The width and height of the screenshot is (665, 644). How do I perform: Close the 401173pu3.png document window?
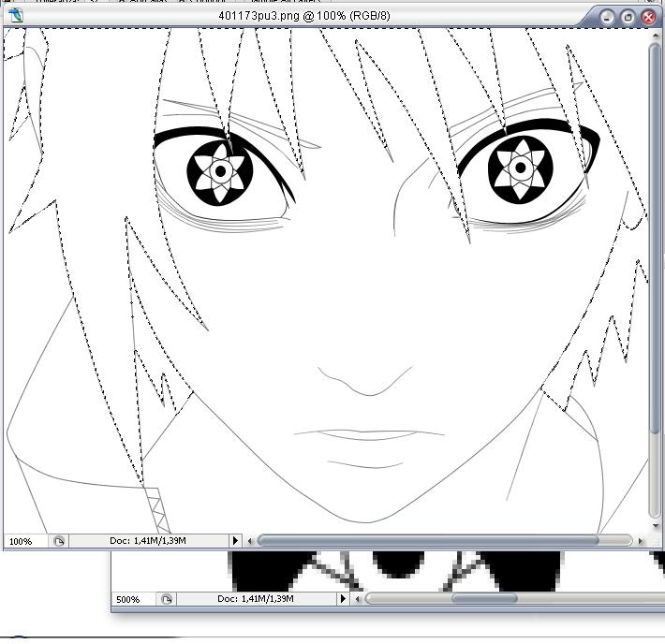647,17
